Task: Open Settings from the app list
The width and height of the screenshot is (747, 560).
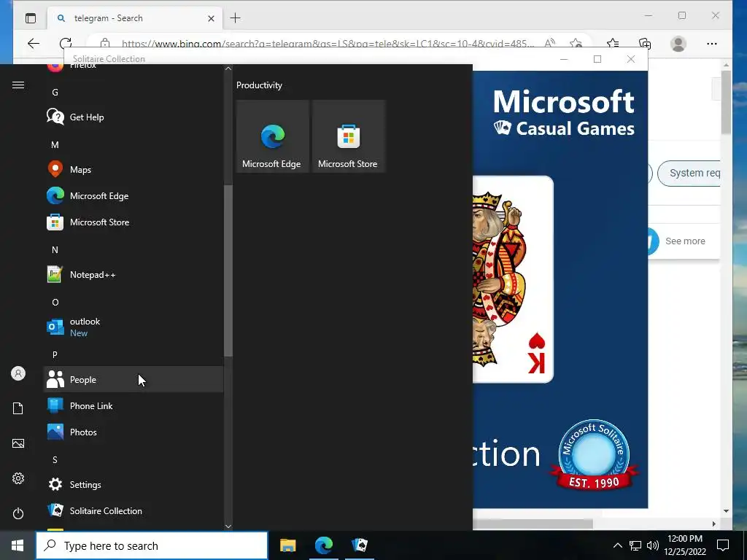Action: 133,484
